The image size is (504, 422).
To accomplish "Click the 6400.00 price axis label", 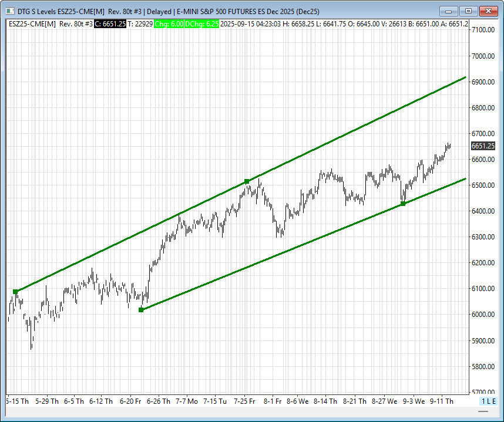I will pos(483,211).
